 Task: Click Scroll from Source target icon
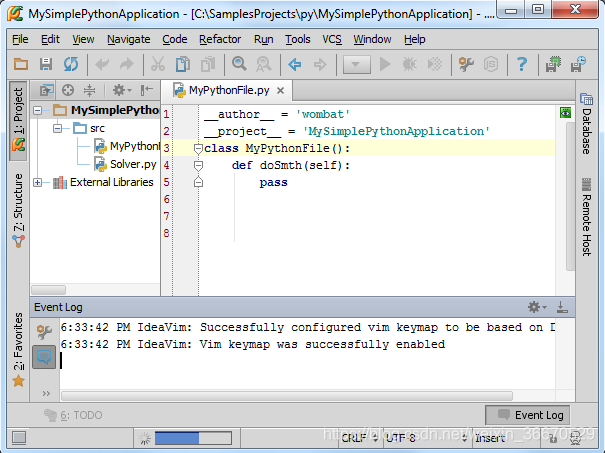[x=68, y=90]
